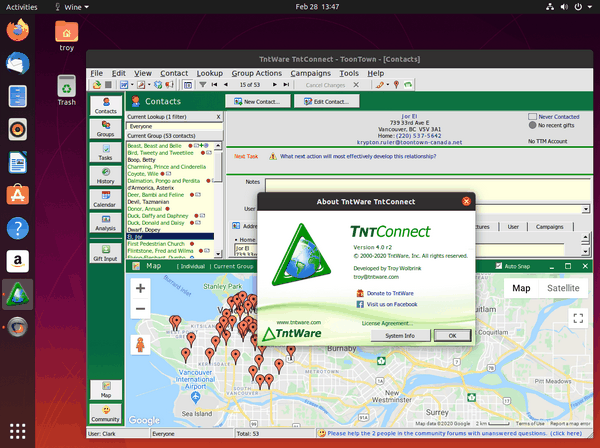Click the orange phone toolbar icon

380,85
